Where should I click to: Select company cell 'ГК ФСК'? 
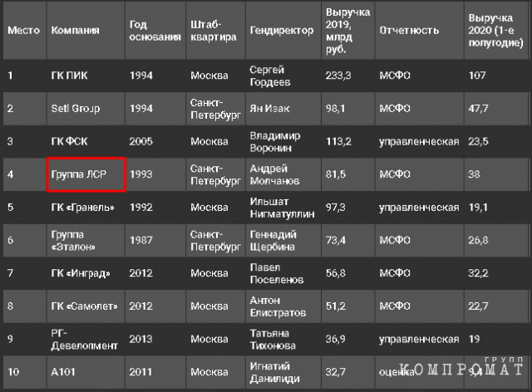tap(69, 141)
